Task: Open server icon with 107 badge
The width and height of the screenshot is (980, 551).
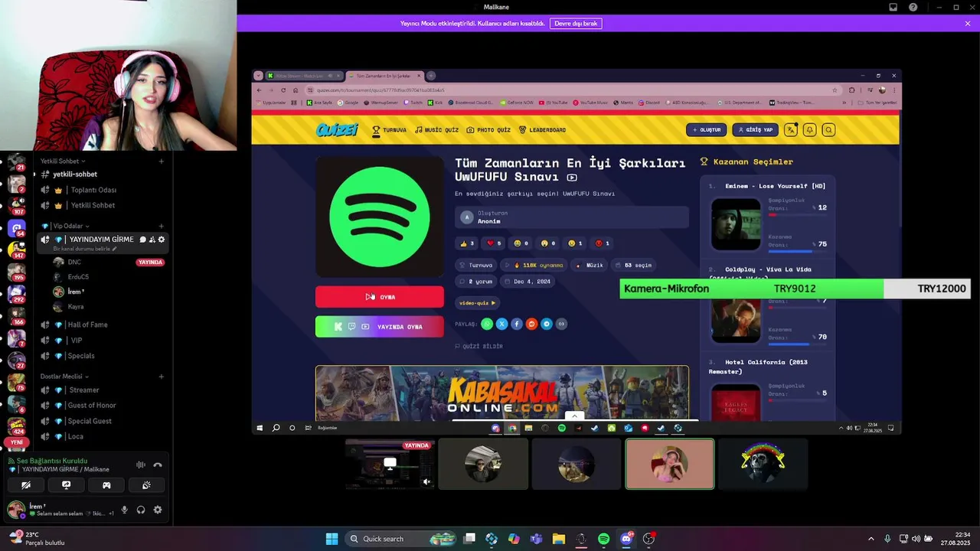Action: click(x=17, y=205)
